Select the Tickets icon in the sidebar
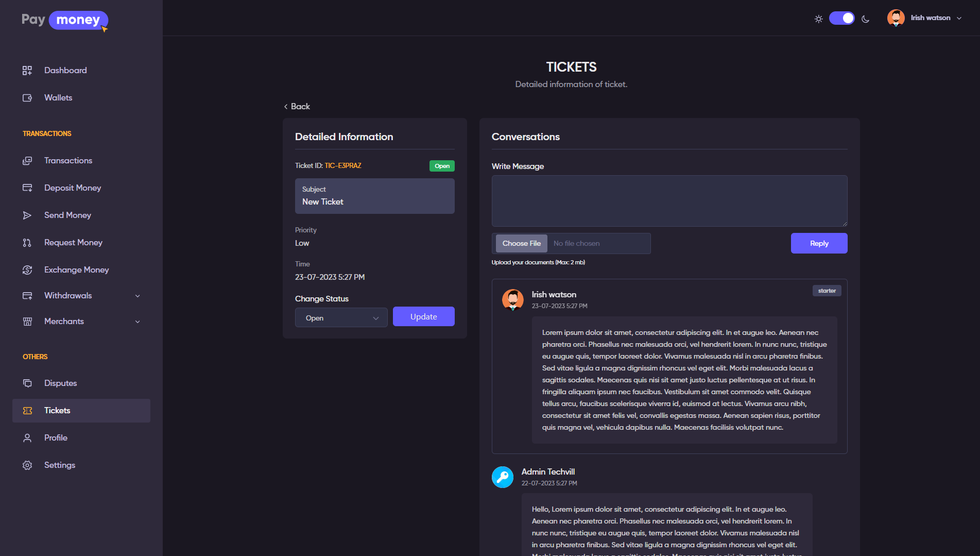The width and height of the screenshot is (980, 556). point(27,410)
